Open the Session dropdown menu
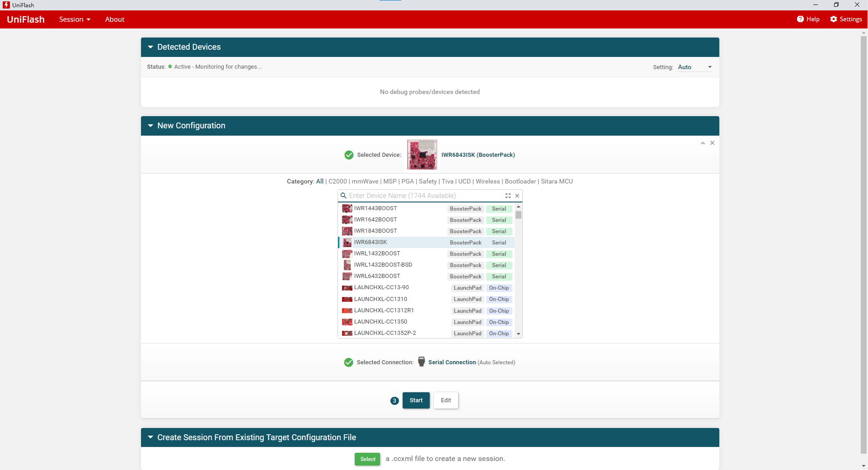Screen dimensions: 868x470 pos(75,19)
